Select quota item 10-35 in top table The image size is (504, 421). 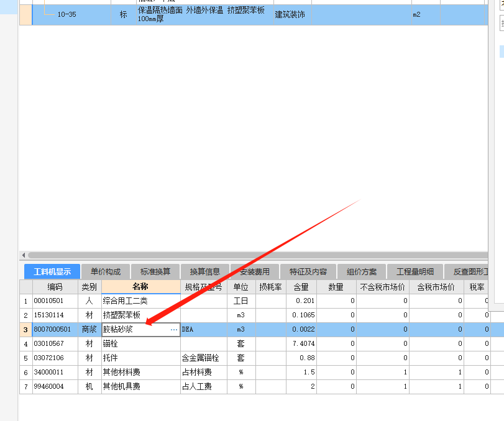click(71, 14)
